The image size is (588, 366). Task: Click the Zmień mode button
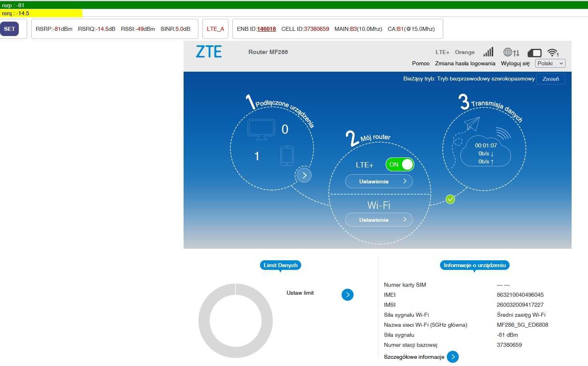[x=551, y=79]
